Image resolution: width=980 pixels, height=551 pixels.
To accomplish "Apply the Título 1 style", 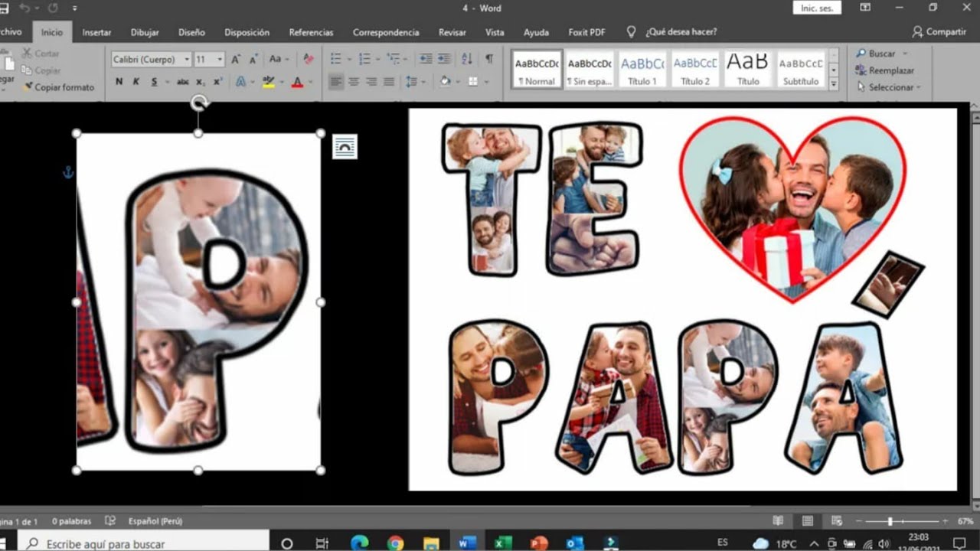I will pos(642,69).
